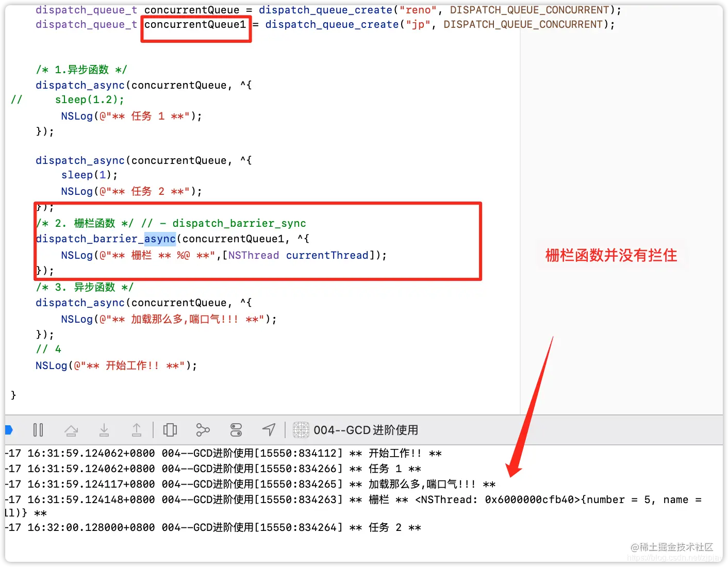
Task: Click dispatch_async below the 3. 异步函数 comment
Action: [80, 303]
